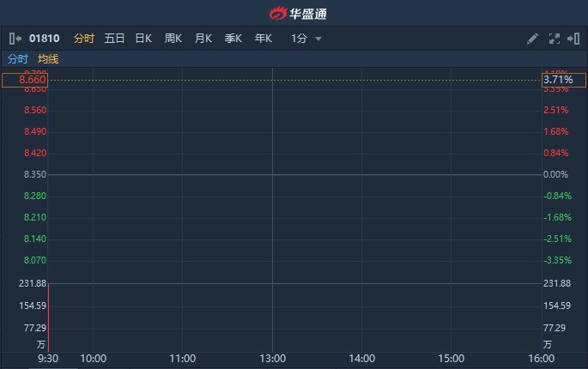The width and height of the screenshot is (588, 369).
Task: Show the 月K monthly chart
Action: pyautogui.click(x=203, y=39)
